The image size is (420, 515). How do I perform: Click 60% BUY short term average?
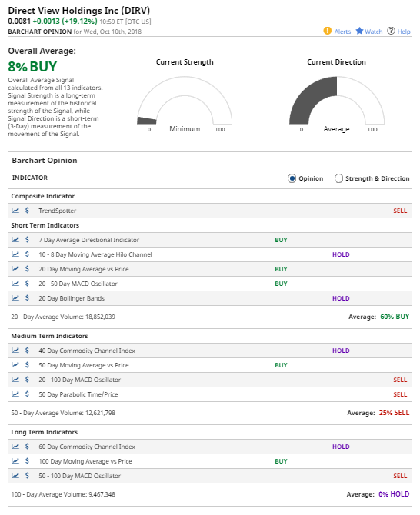click(x=395, y=317)
